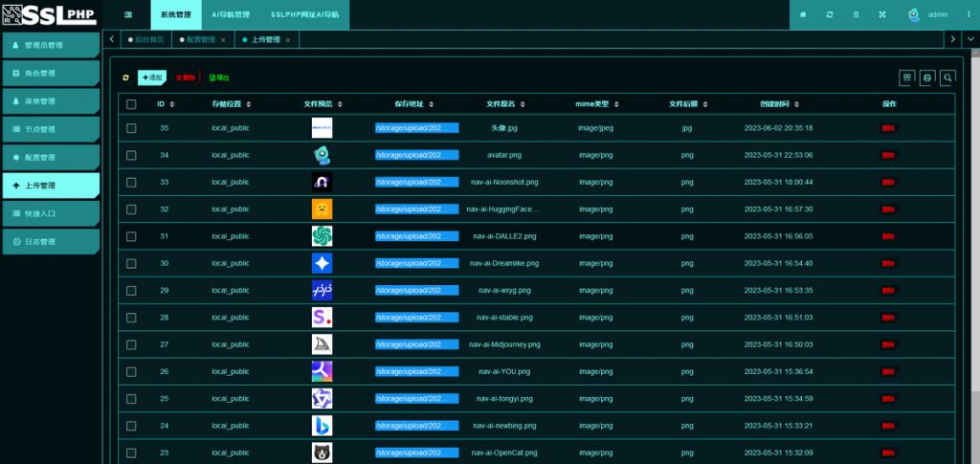Select the checkbox for row ID 31
Viewport: 980px width, 464px height.
(131, 236)
